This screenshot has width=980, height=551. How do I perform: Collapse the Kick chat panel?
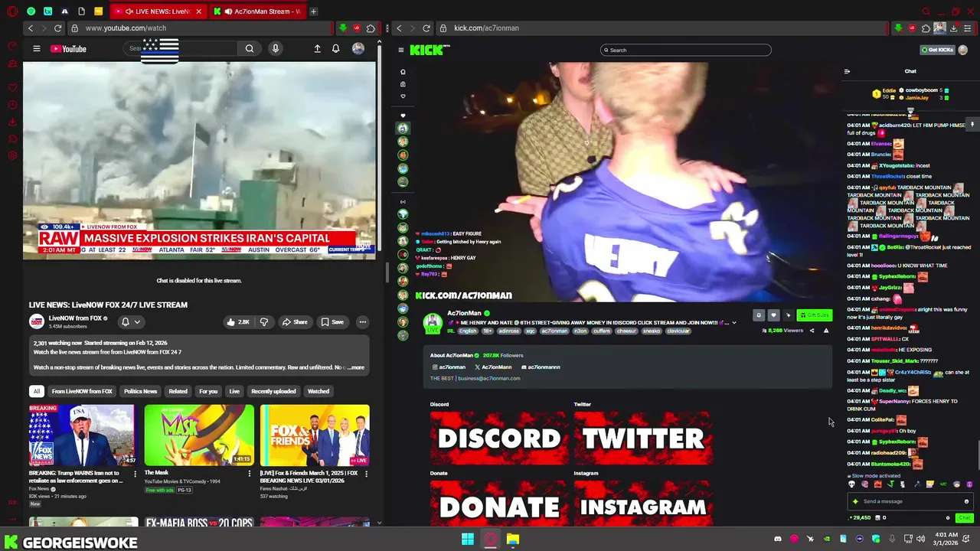pos(847,71)
